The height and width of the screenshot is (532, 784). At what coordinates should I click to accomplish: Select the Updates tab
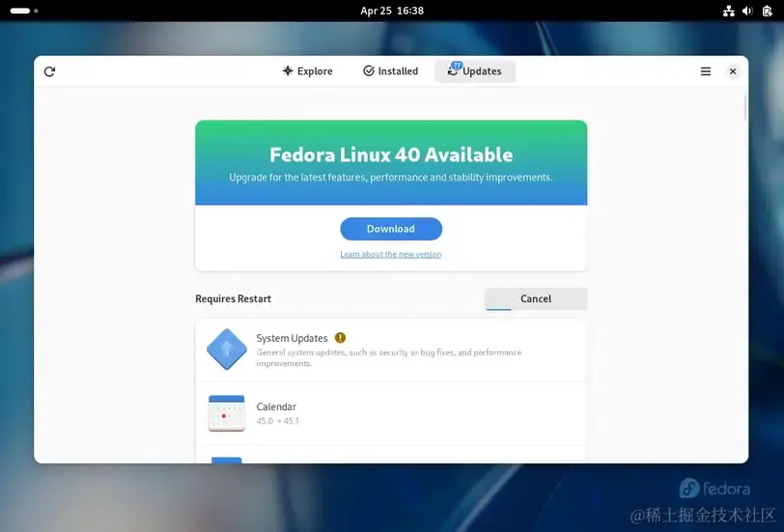click(x=474, y=71)
